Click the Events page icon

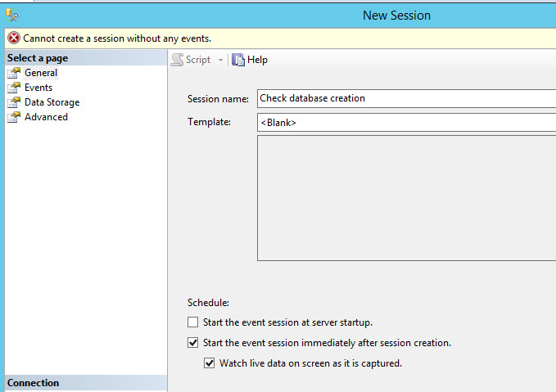coord(13,88)
